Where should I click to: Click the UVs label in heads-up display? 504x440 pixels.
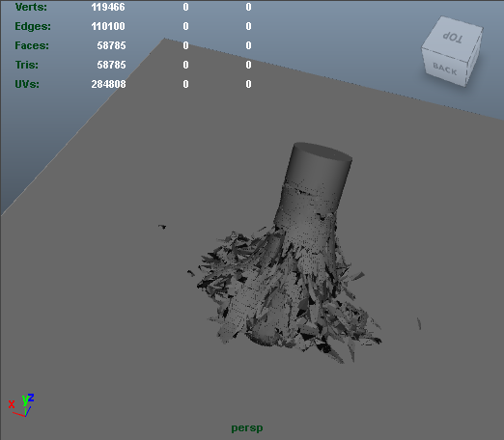pyautogui.click(x=27, y=84)
